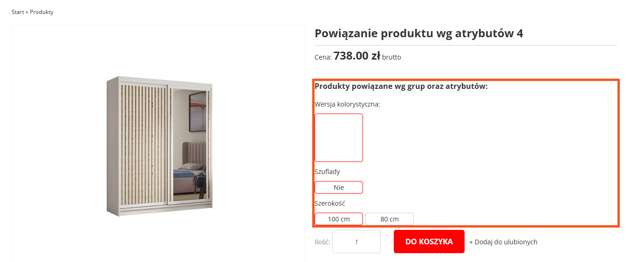This screenshot has width=644, height=262.
Task: Click the Szerokość attribute label
Action: click(330, 203)
